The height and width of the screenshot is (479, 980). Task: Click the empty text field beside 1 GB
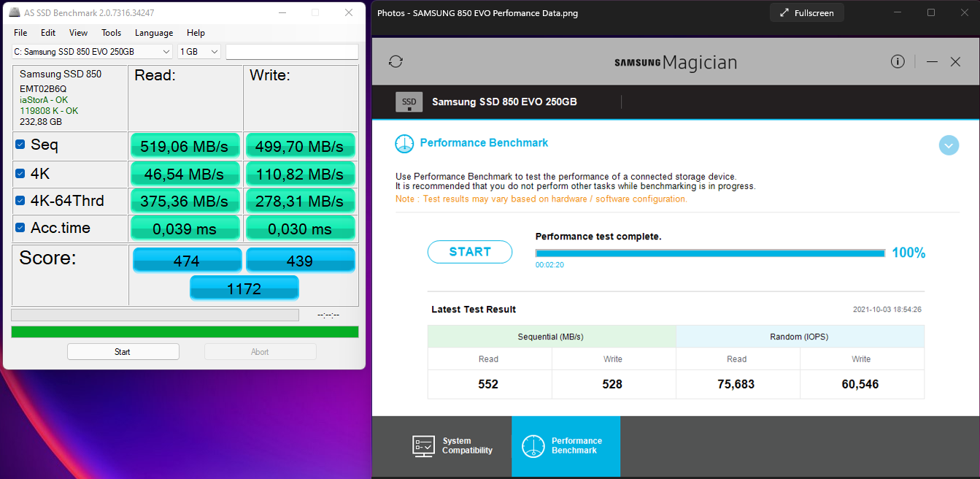point(292,52)
